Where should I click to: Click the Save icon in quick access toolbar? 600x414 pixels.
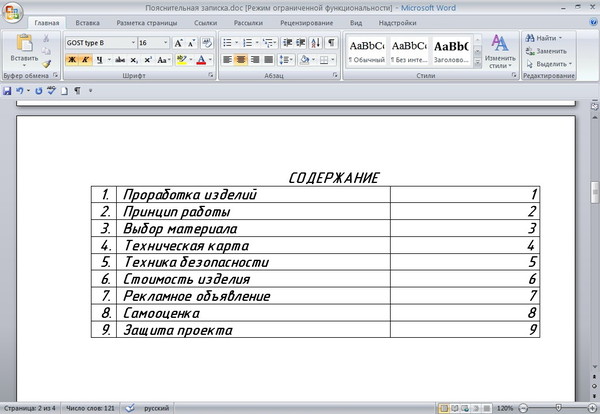(8, 91)
